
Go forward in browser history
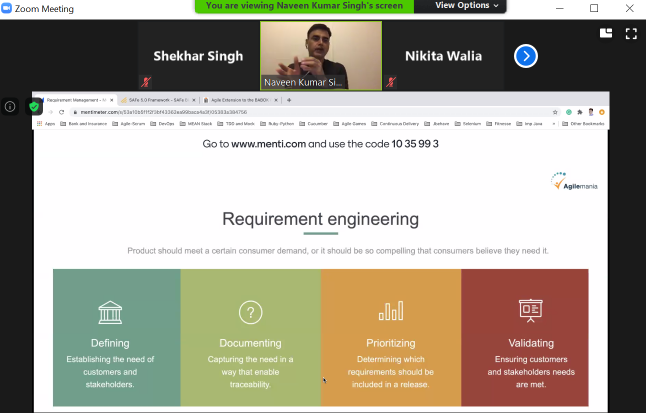click(50, 112)
